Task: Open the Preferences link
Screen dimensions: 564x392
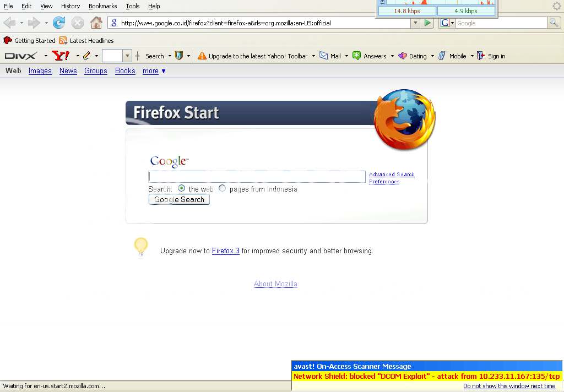Action: click(384, 182)
